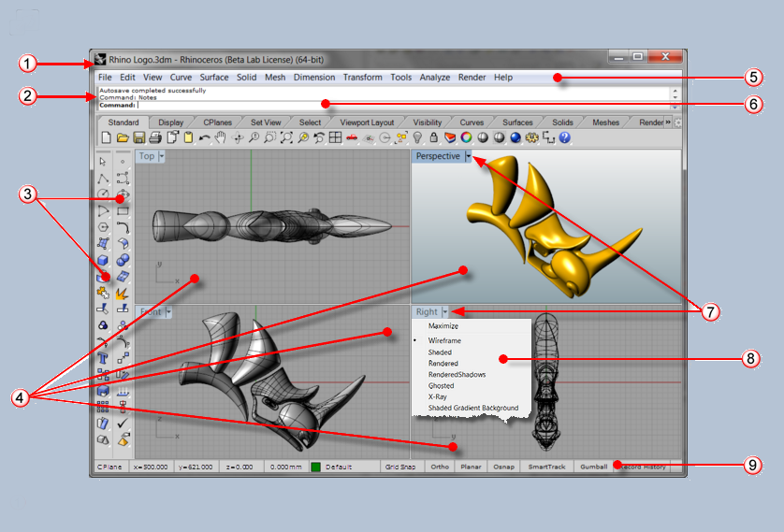The image size is (784, 532).
Task: Click the green Default layer color swatch
Action: [x=315, y=467]
